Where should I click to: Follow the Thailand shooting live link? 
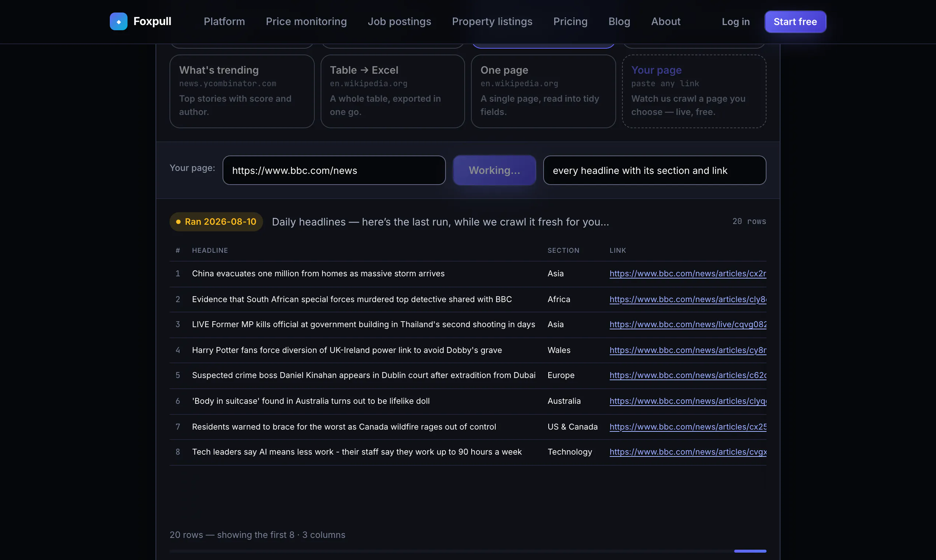(688, 325)
